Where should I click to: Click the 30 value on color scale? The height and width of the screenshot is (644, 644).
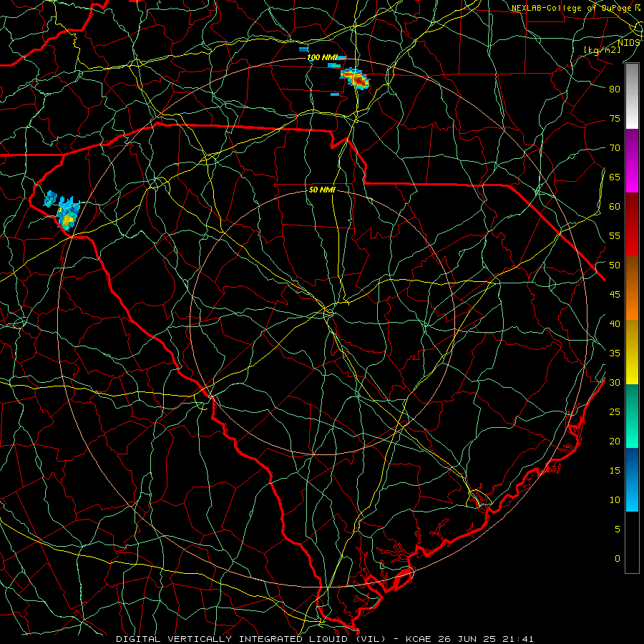click(615, 382)
